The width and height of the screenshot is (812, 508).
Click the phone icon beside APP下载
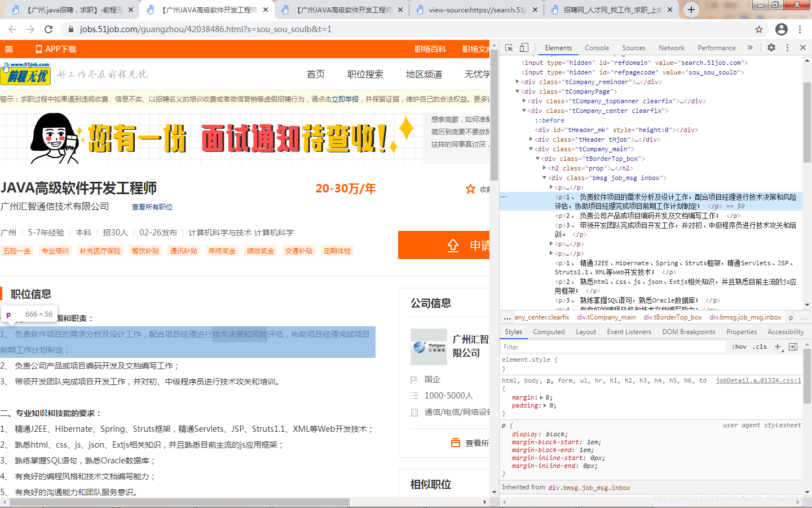(x=39, y=49)
